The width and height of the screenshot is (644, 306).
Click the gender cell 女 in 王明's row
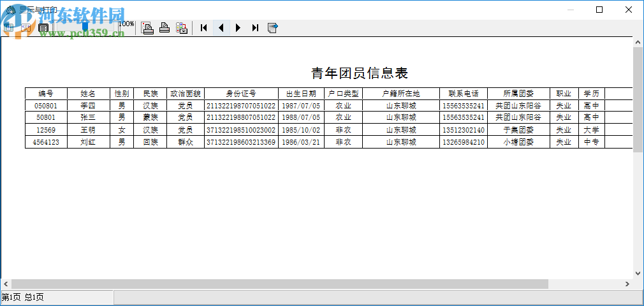(122, 130)
